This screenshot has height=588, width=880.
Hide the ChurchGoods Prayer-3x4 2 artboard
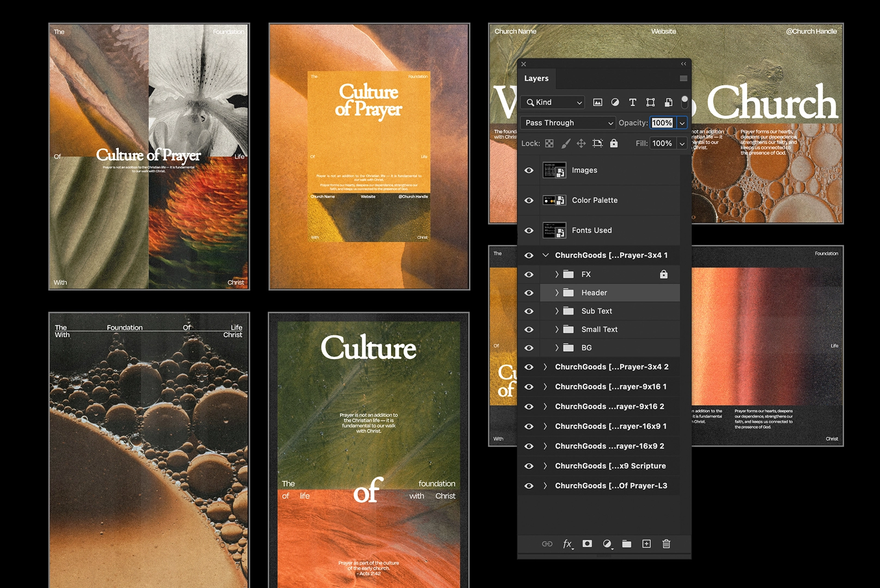[x=529, y=367]
